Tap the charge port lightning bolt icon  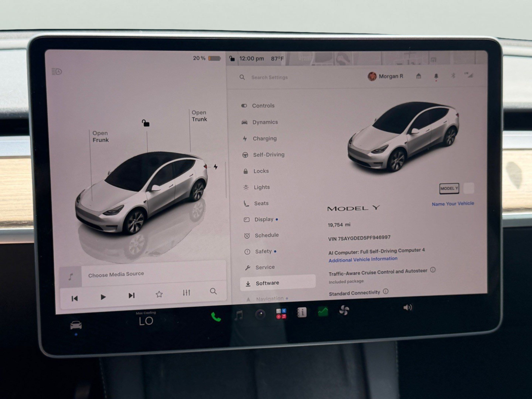pos(216,167)
